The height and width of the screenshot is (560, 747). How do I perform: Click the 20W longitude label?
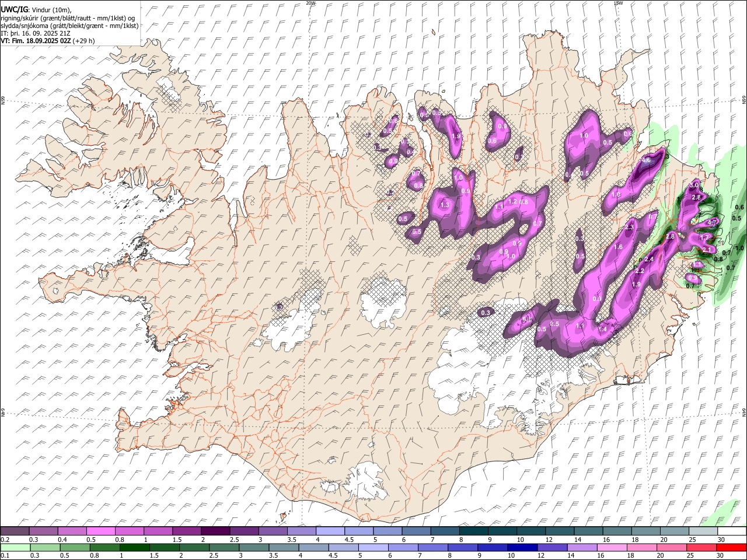coord(310,3)
